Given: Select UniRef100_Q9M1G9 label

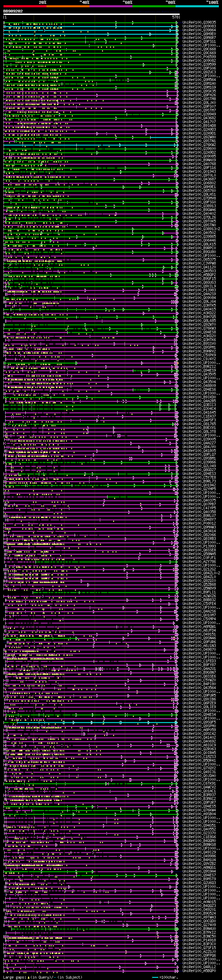Looking at the screenshot, I should tap(199, 88).
